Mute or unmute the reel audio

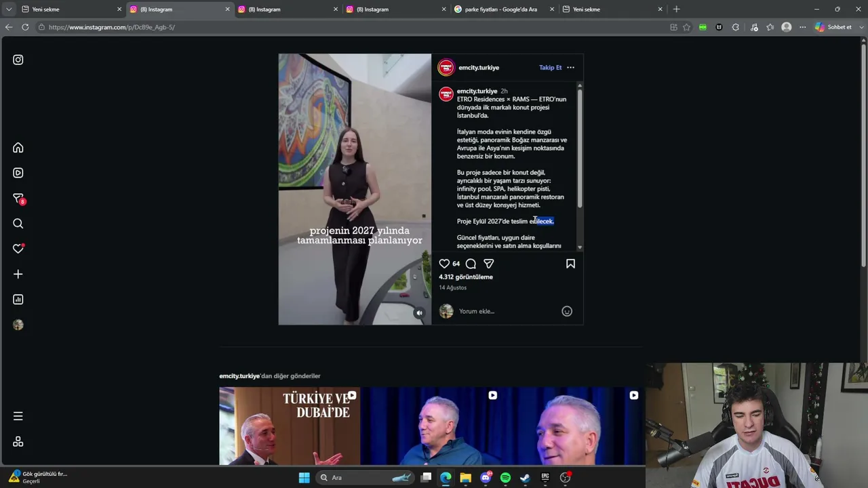pos(419,312)
